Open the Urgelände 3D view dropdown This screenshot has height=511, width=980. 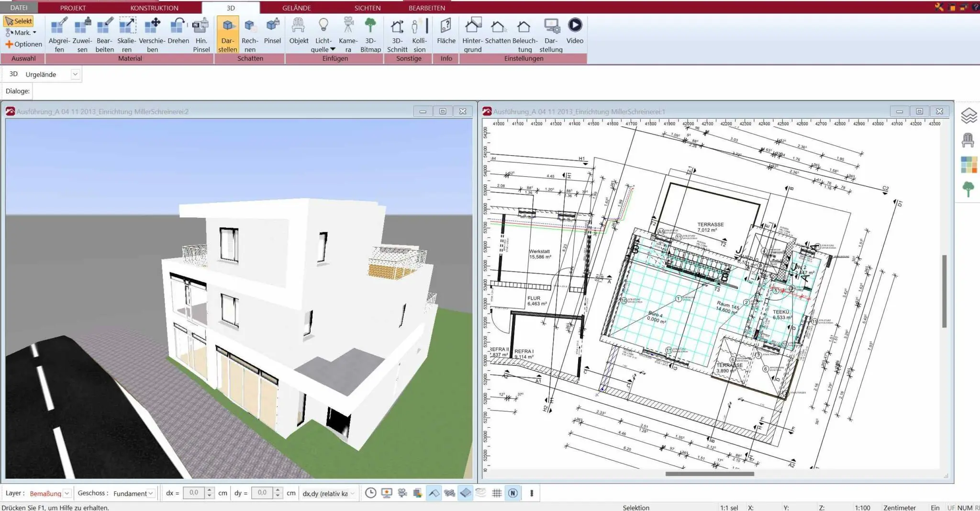pos(75,74)
